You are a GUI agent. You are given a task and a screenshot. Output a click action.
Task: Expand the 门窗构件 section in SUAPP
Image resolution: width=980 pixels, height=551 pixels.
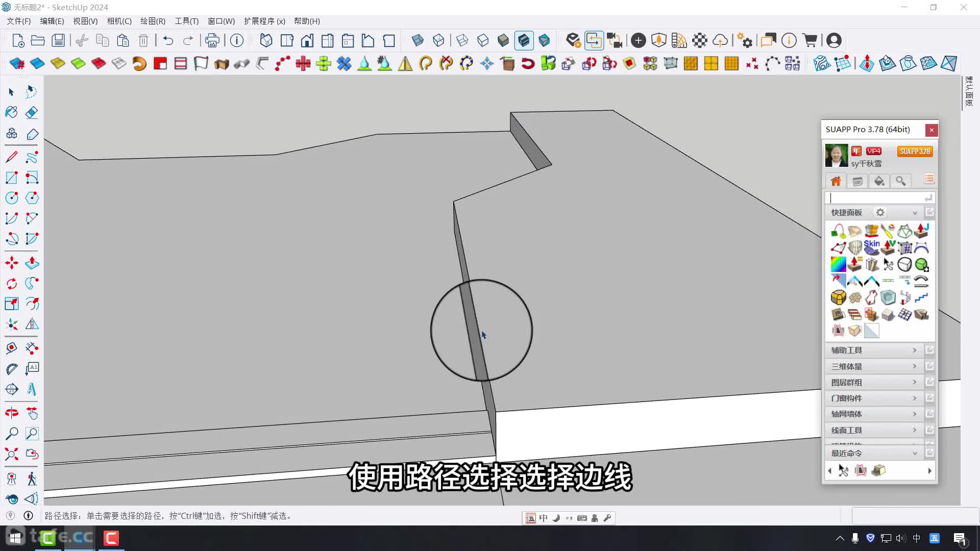point(874,398)
